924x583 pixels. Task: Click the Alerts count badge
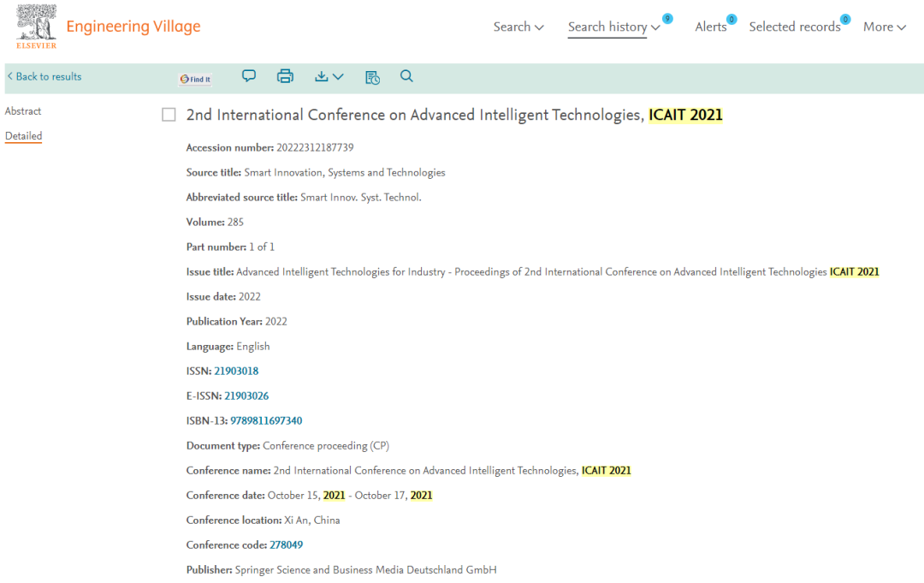(731, 20)
